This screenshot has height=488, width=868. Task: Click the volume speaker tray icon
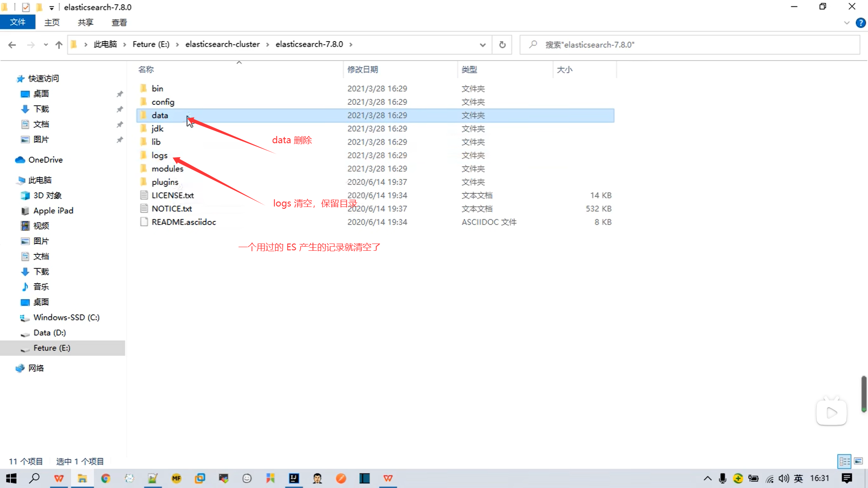[x=783, y=478]
